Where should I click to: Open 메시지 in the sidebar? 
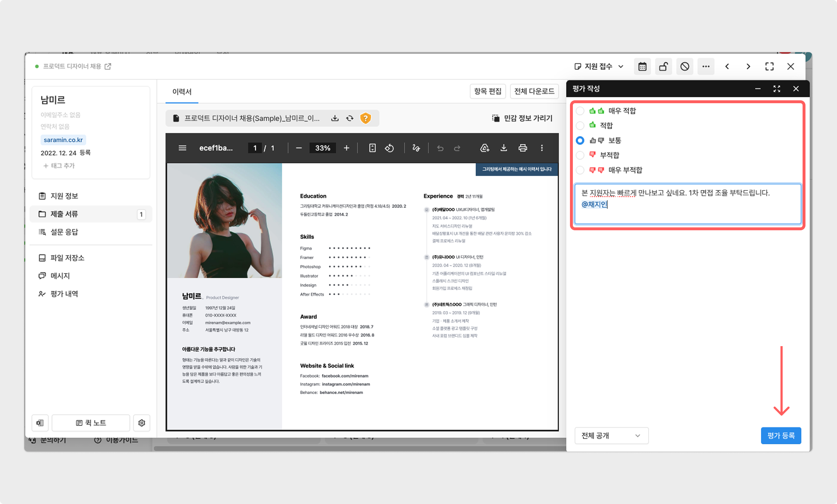(x=91, y=276)
